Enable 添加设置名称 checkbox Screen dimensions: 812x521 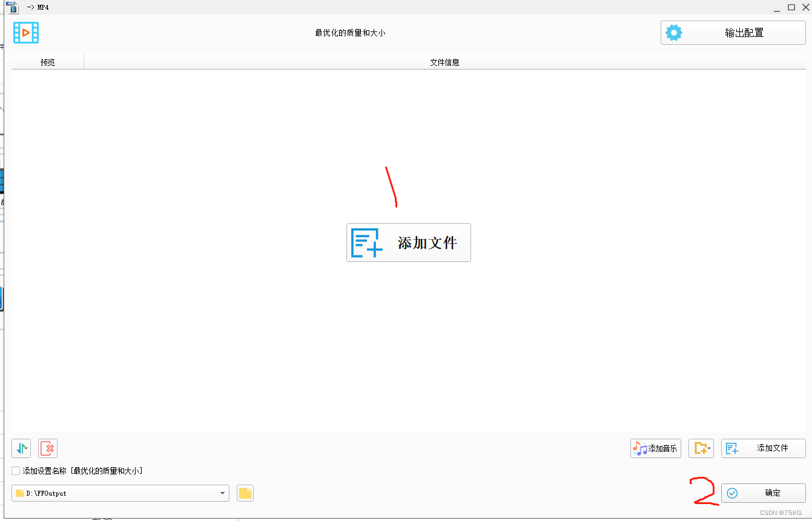[16, 471]
